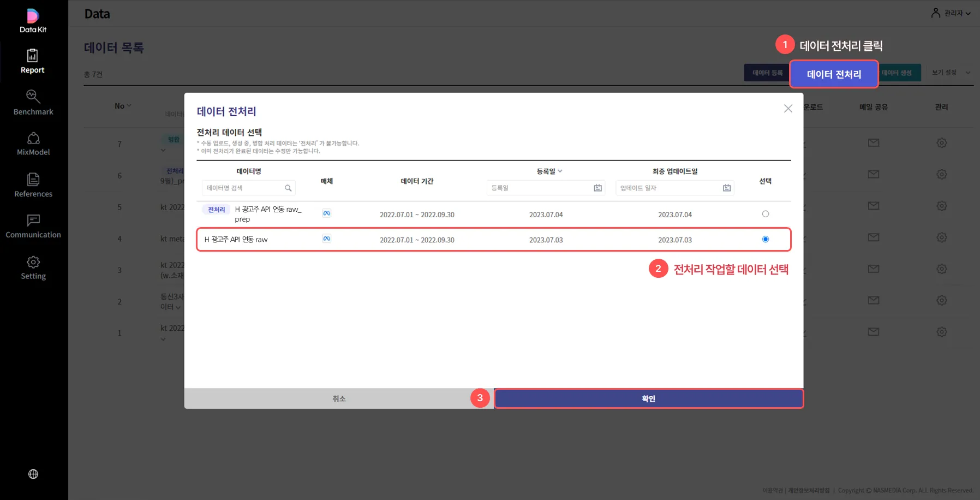Screen dimensions: 980x500
Task: Select radio for H 광고주 API 연동 raw_prep
Action: point(766,214)
